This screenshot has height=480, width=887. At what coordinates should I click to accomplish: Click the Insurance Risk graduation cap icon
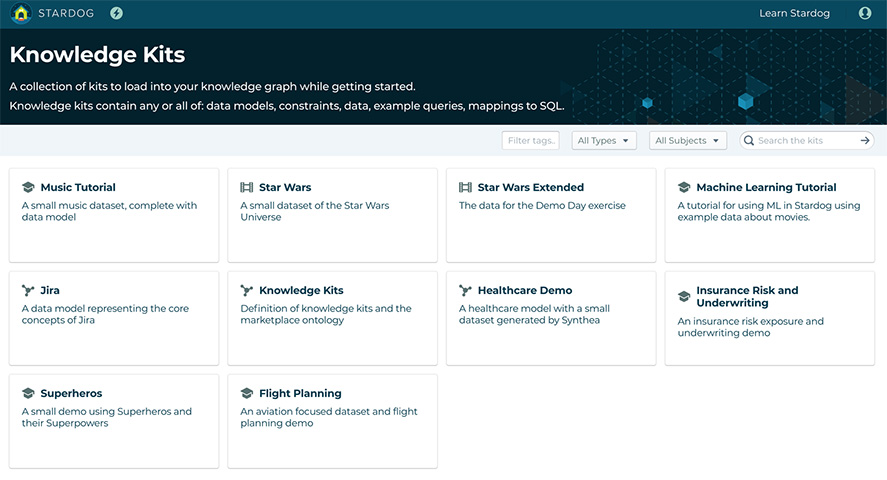point(684,296)
